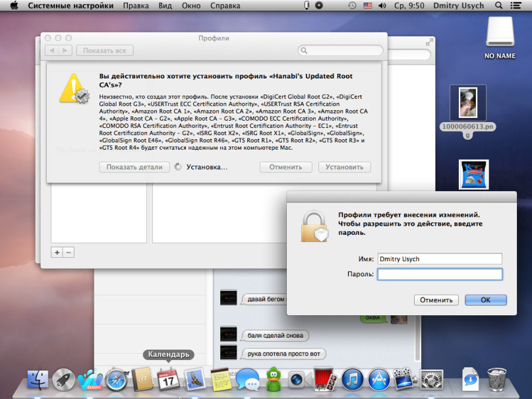Click the padlock icon in password dialog
532x399 pixels.
314,226
